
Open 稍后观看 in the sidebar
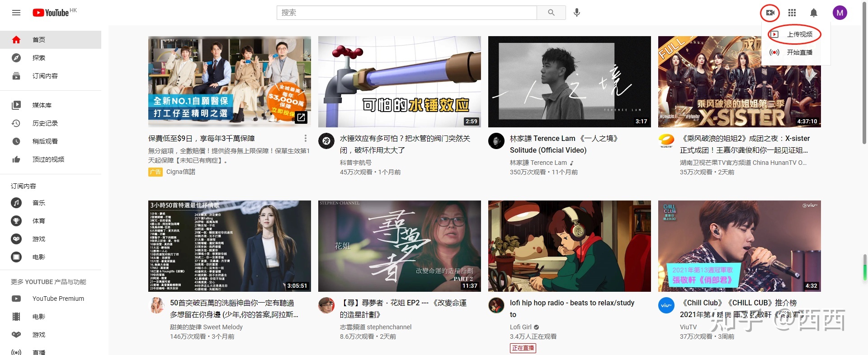coord(51,141)
